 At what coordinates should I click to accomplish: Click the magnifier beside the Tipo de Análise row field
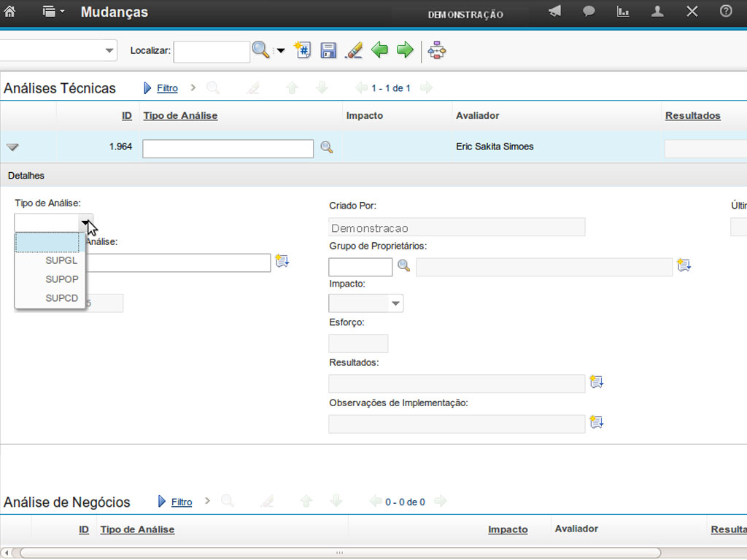tap(327, 148)
